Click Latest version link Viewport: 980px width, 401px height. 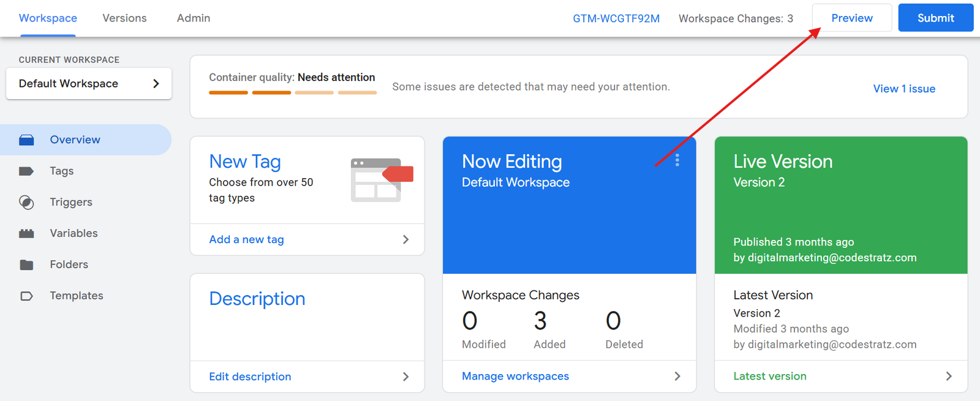(x=770, y=377)
